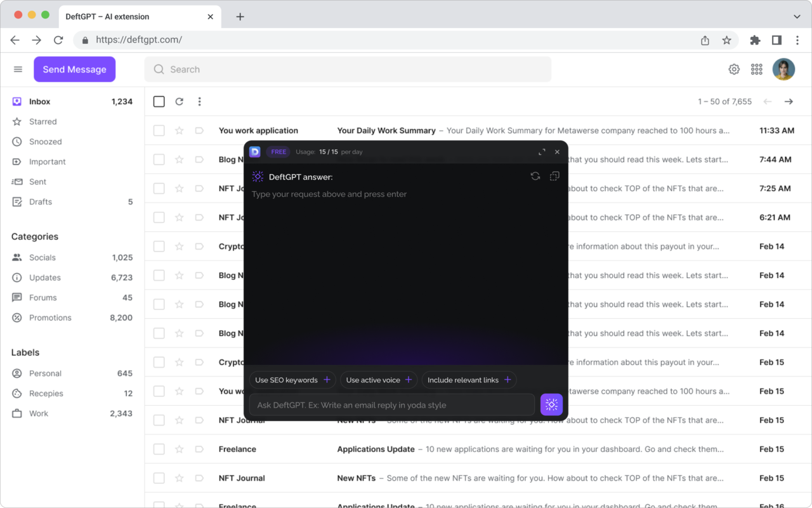Click the DeftGPT logo icon in popup

tap(255, 152)
